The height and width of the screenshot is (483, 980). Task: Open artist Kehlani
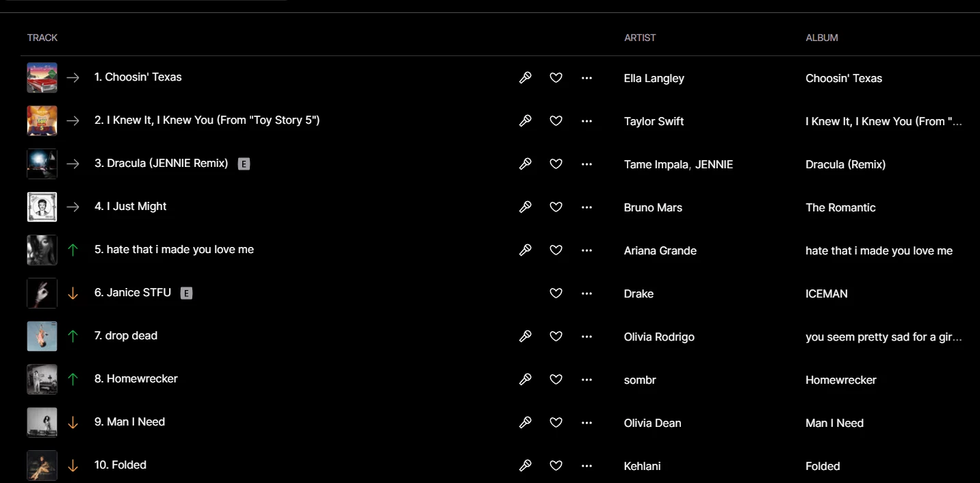click(x=642, y=467)
